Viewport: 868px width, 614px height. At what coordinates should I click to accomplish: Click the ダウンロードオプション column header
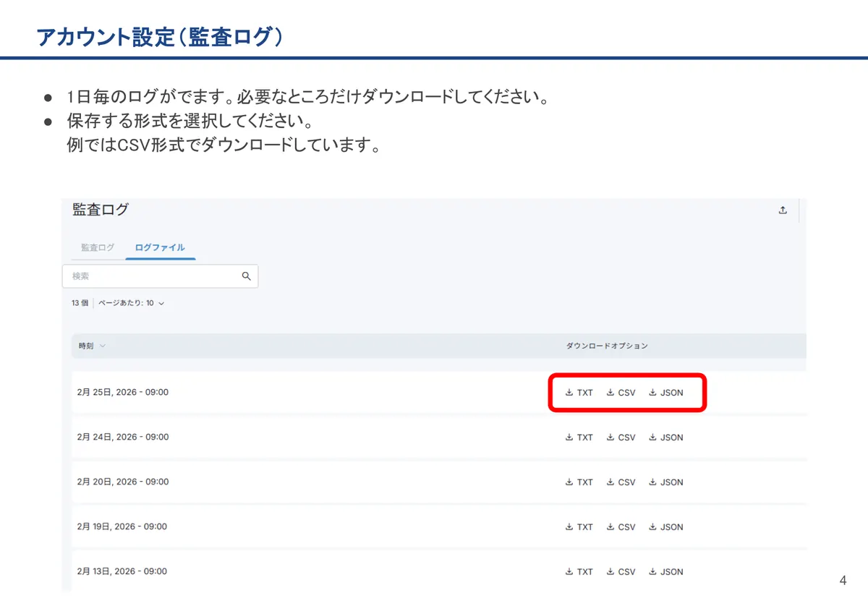[x=607, y=346]
